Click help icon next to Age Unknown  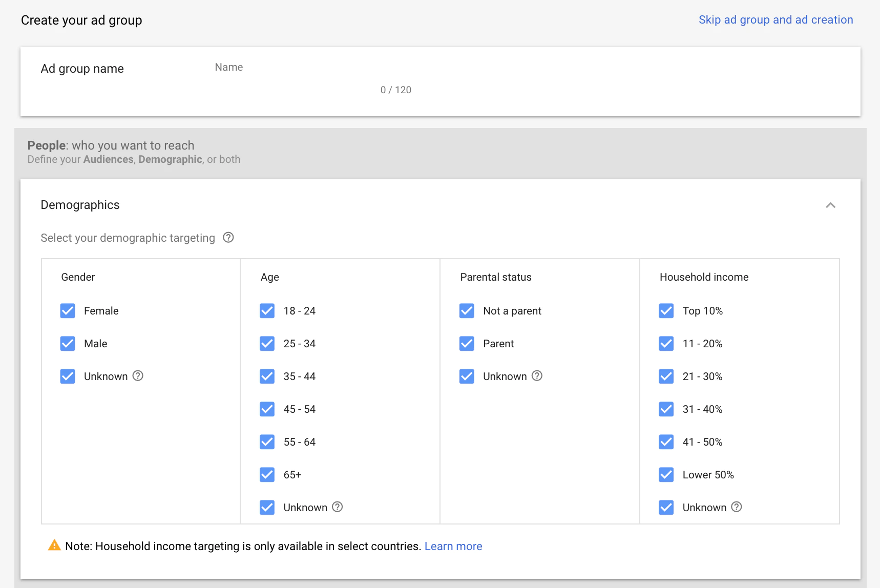click(x=337, y=507)
